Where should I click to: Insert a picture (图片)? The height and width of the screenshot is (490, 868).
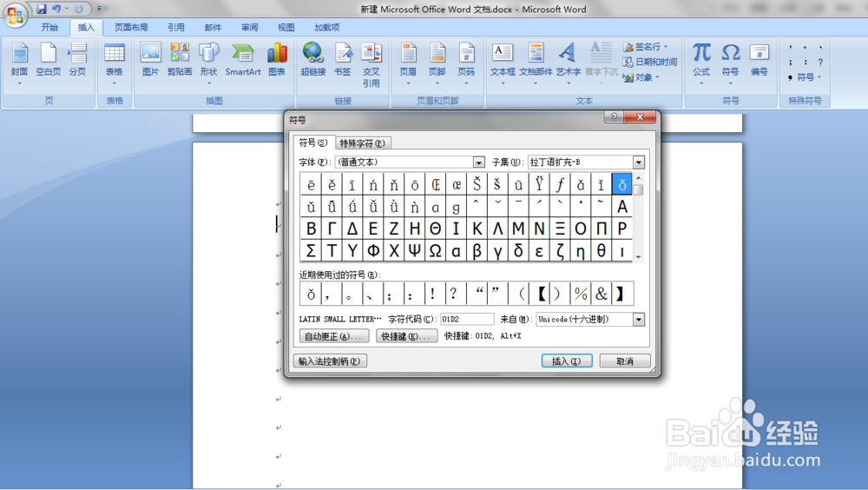150,60
